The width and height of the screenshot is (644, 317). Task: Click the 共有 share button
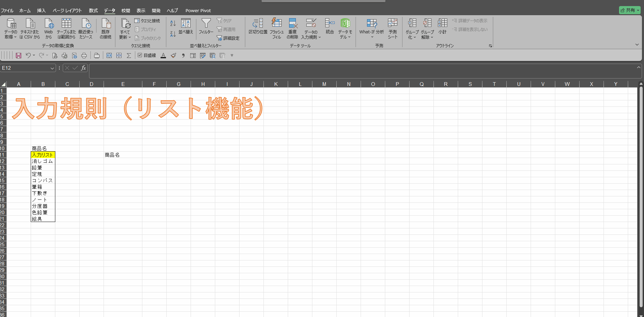[x=629, y=10]
